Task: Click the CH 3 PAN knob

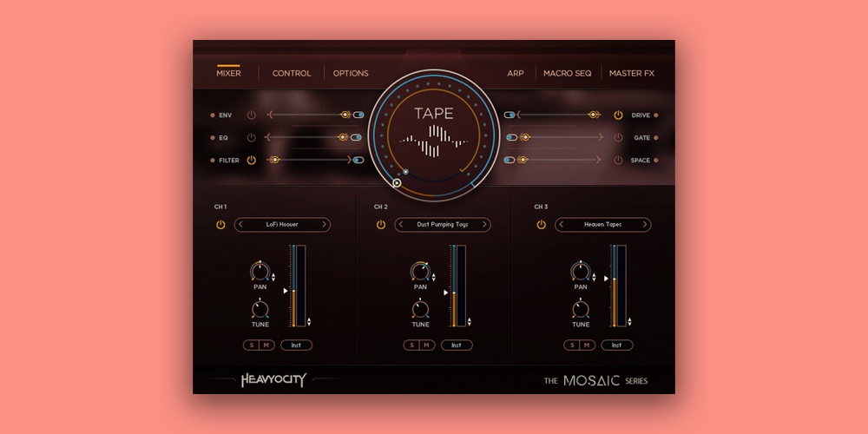Action: (x=580, y=271)
